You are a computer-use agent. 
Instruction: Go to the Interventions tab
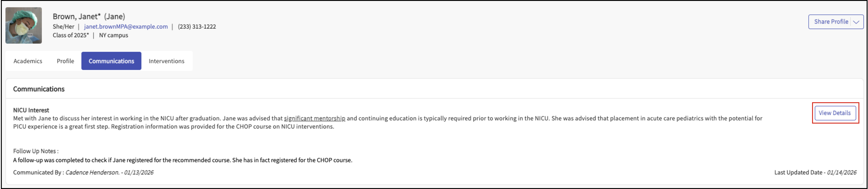click(166, 61)
